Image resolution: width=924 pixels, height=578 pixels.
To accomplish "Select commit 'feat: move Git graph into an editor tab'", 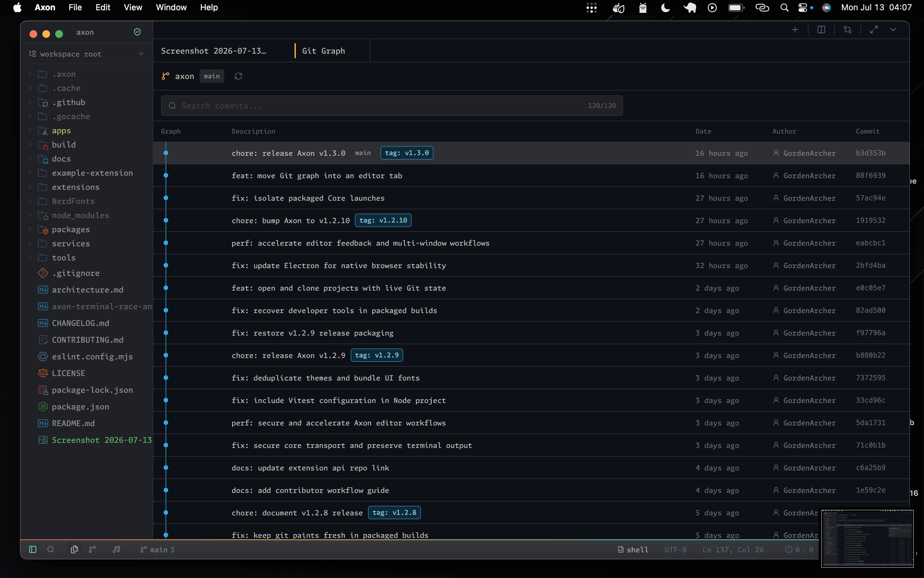I will coord(531,175).
